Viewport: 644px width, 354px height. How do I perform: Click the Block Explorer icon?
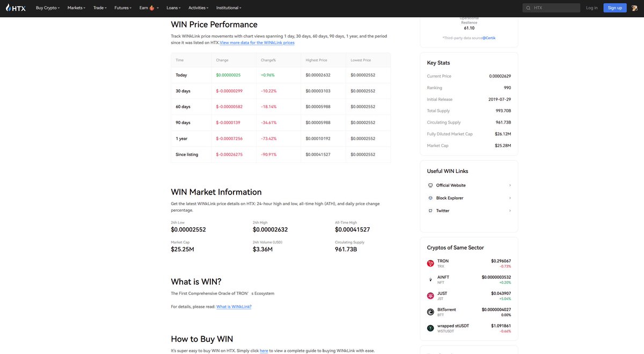(x=430, y=198)
